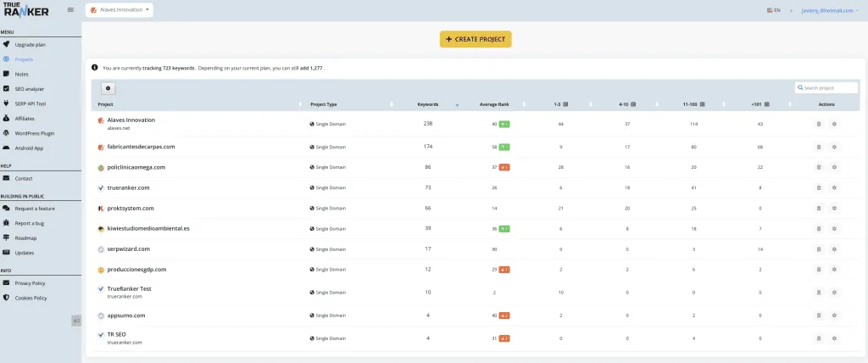Click the table settings gear button
868x363 pixels.
tap(108, 88)
